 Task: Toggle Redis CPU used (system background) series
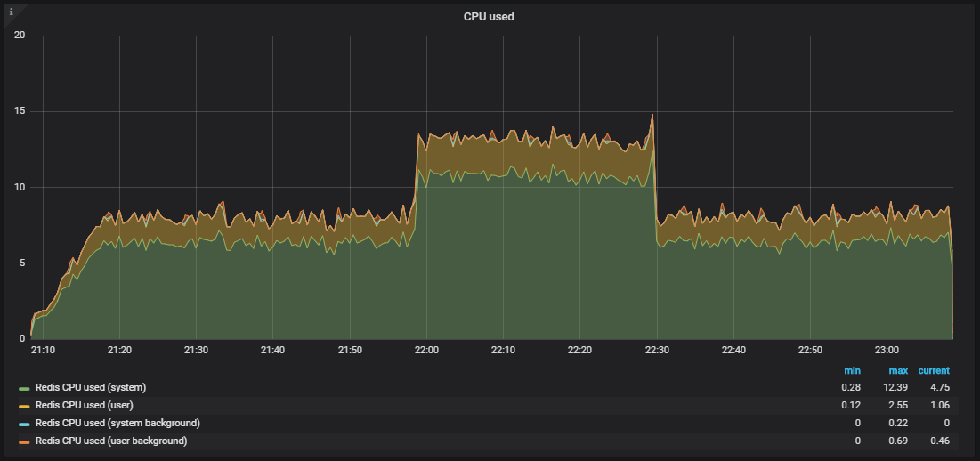(117, 423)
